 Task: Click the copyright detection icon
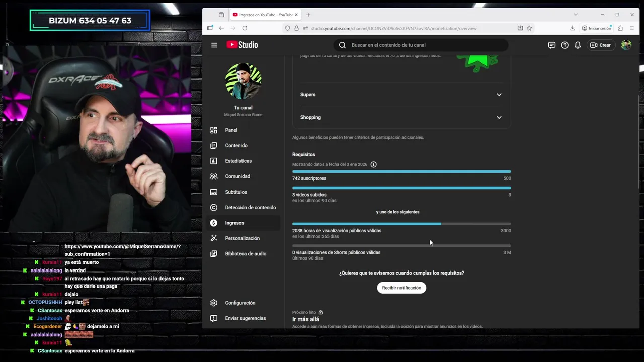pos(214,207)
